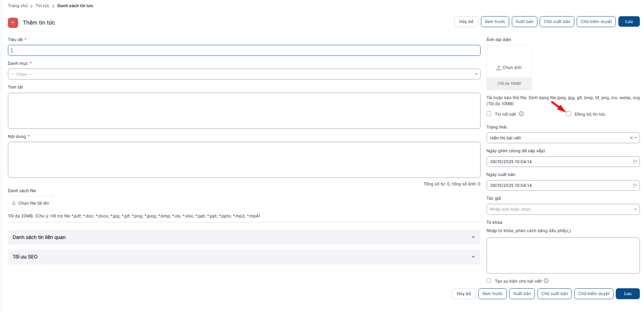Click Chọn ảnh upload area
644x312 pixels.
coord(509,68)
